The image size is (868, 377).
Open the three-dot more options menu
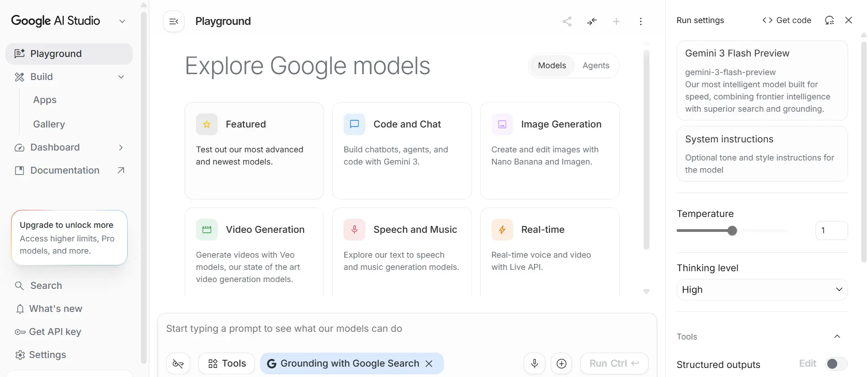(641, 21)
